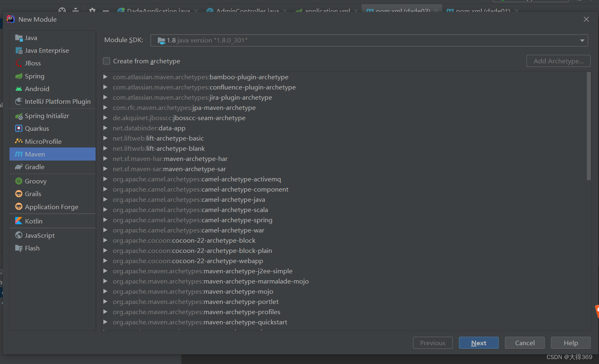Select camel-archetype-java in list

344,199
